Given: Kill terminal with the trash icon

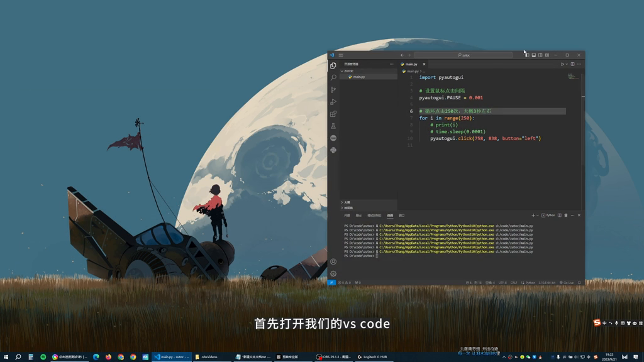Looking at the screenshot, I should coord(566,216).
